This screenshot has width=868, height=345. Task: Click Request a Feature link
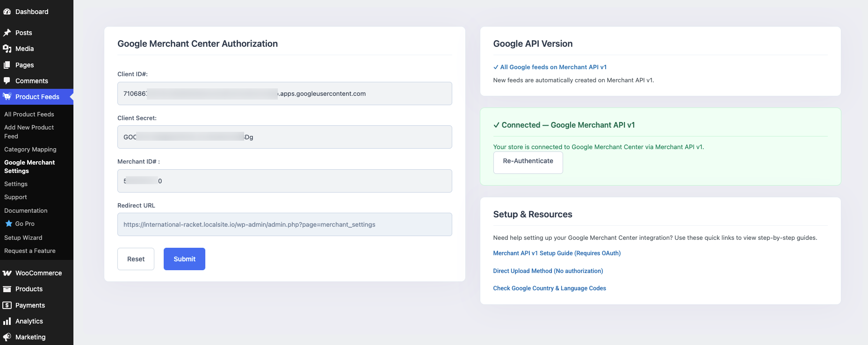30,251
